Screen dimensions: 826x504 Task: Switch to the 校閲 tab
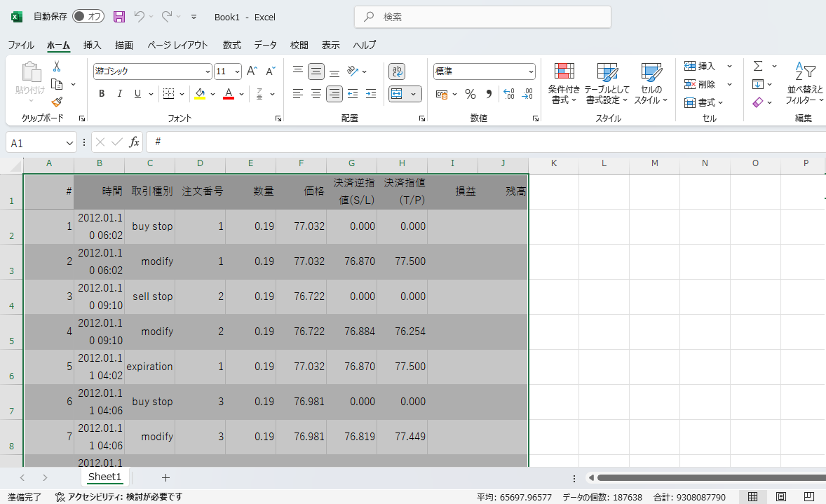click(299, 46)
